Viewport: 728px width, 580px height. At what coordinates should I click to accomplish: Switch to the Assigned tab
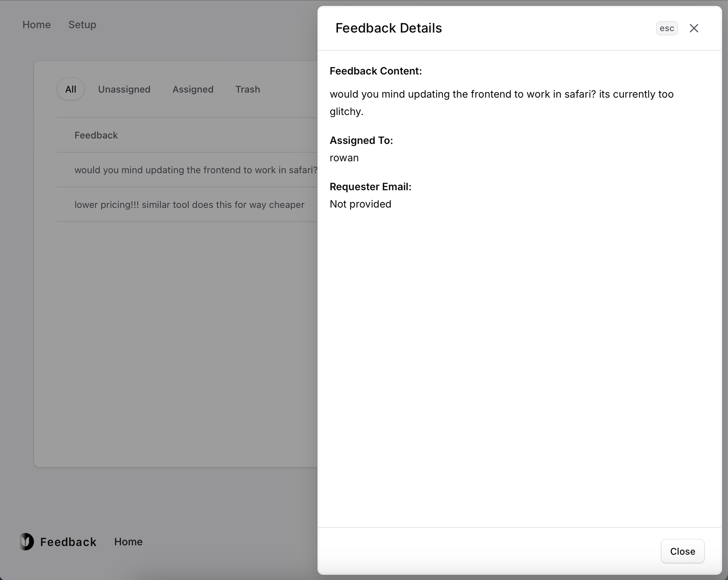click(x=193, y=89)
